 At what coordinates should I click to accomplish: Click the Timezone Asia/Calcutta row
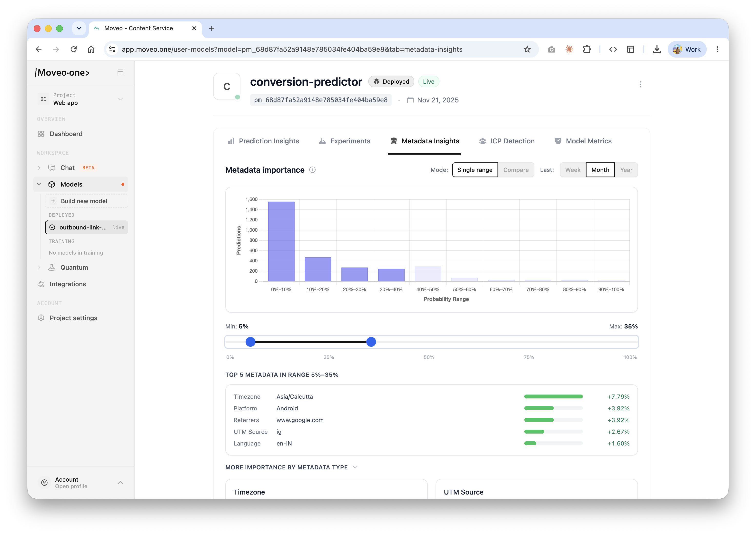(x=431, y=397)
